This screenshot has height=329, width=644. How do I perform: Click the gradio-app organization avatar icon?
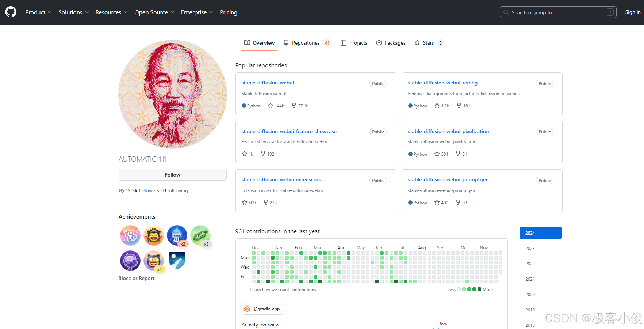tap(247, 309)
